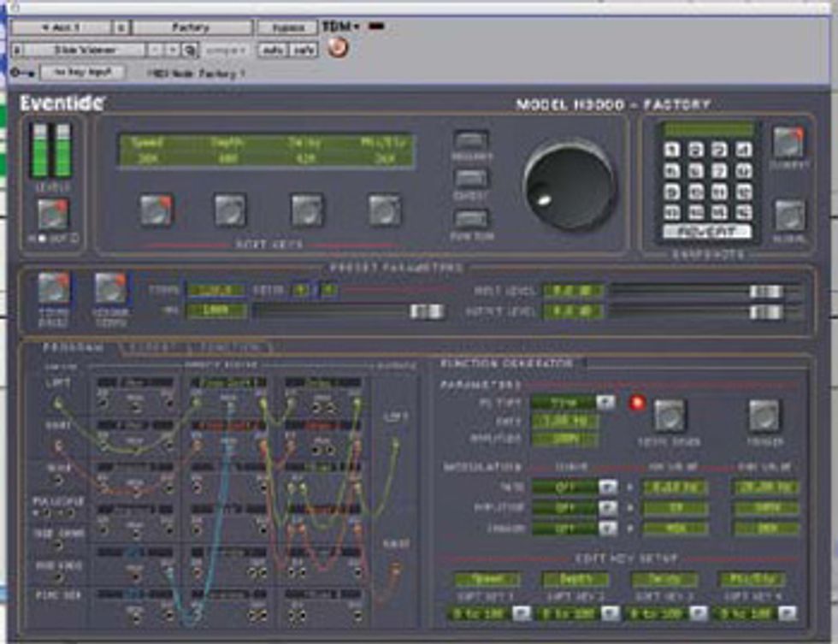Viewport: 838px width, 644px height.
Task: Open the insert position selector b
Action: pyautogui.click(x=121, y=27)
